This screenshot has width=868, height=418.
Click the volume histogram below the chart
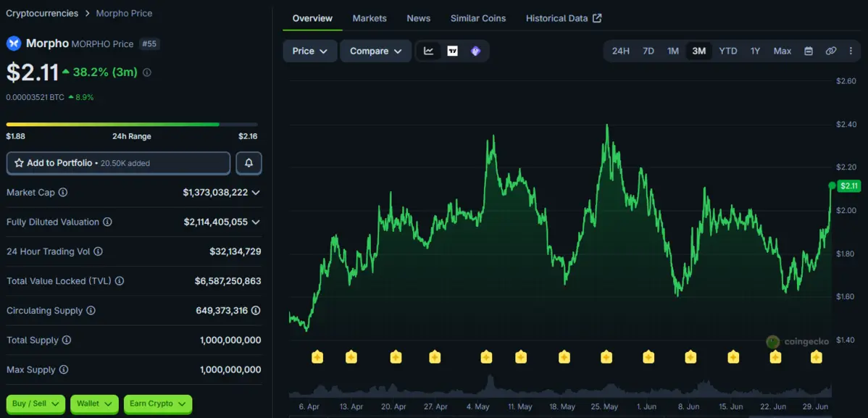(560, 386)
